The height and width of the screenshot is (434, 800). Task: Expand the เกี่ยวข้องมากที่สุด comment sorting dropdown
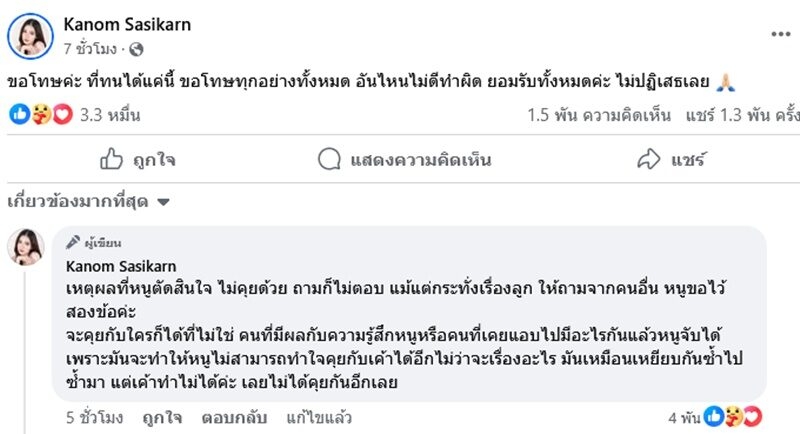click(x=88, y=201)
